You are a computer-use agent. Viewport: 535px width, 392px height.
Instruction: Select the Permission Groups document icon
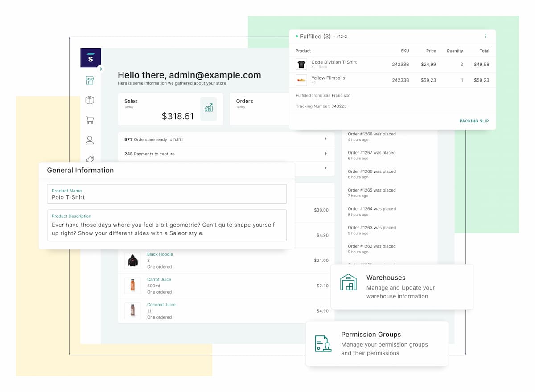[322, 343]
